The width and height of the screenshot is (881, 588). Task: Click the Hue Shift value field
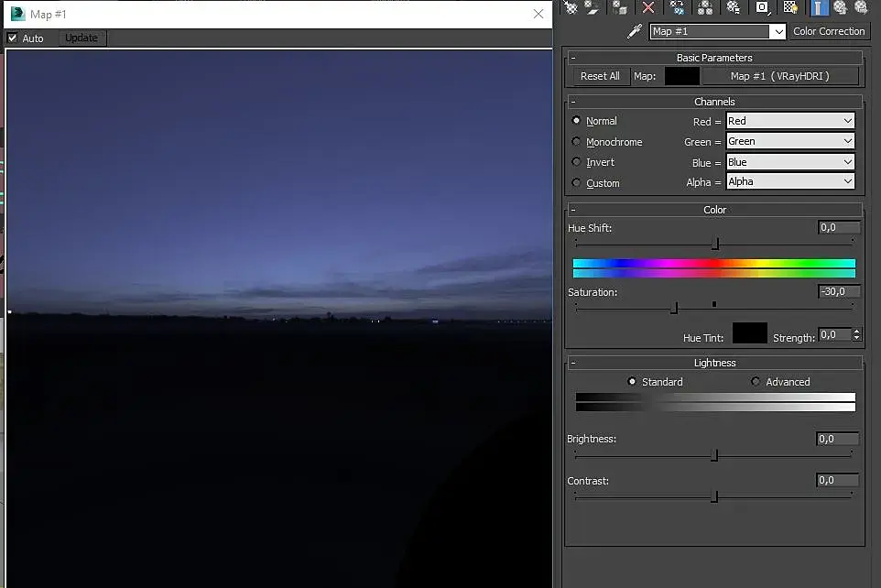coord(838,227)
